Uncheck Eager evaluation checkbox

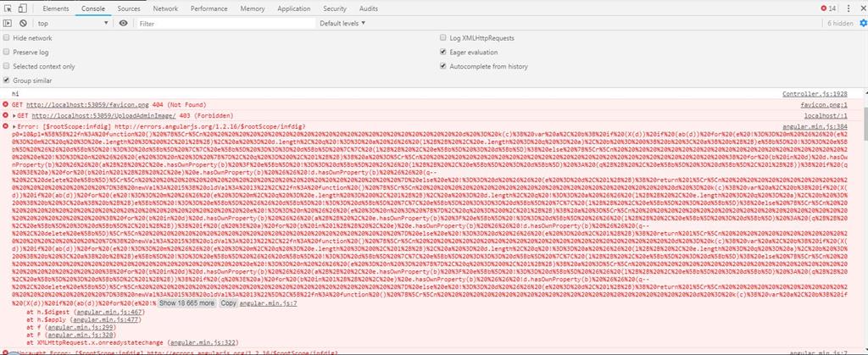coord(442,52)
